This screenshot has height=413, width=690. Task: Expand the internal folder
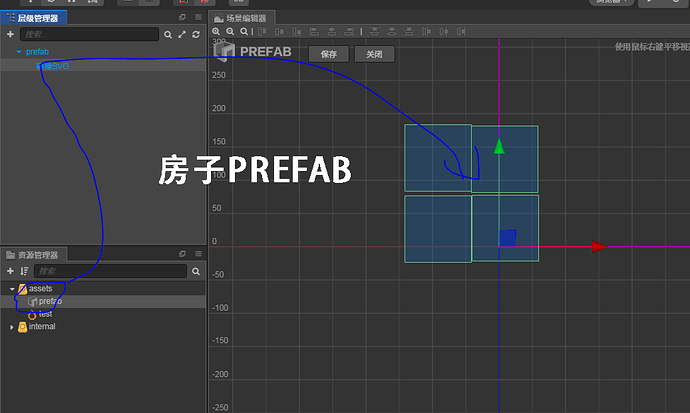[12, 327]
